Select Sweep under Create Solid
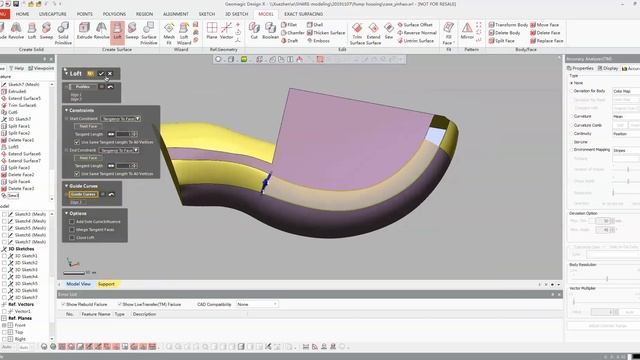640x360 pixels. point(46,31)
